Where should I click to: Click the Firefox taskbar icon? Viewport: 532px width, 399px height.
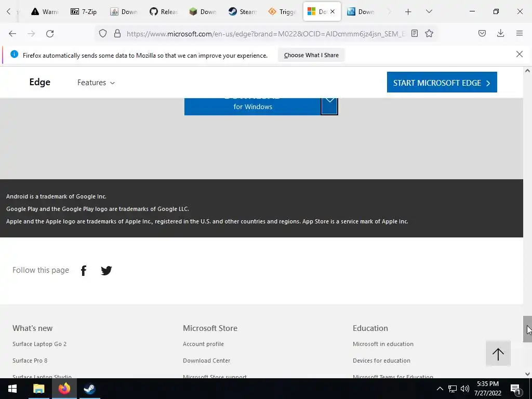coord(64,389)
